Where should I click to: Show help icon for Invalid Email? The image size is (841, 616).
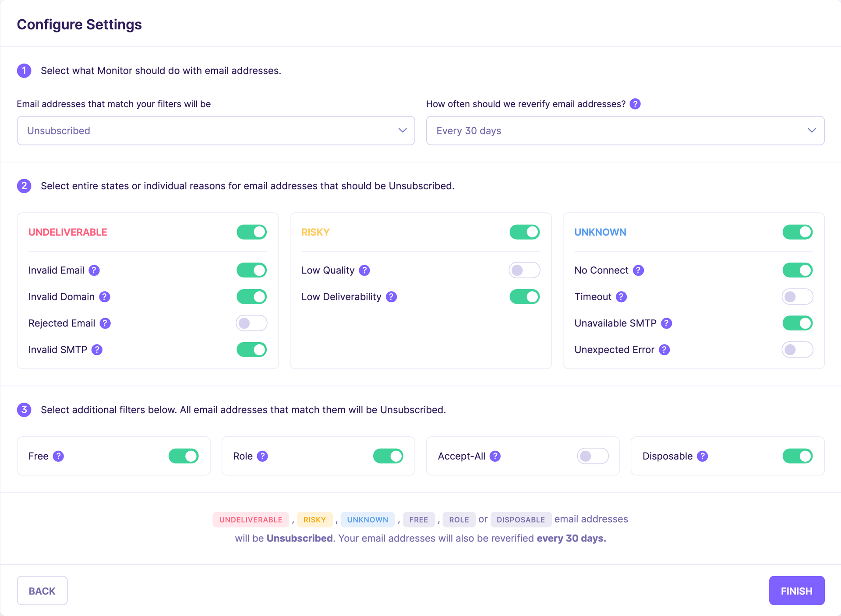[94, 270]
